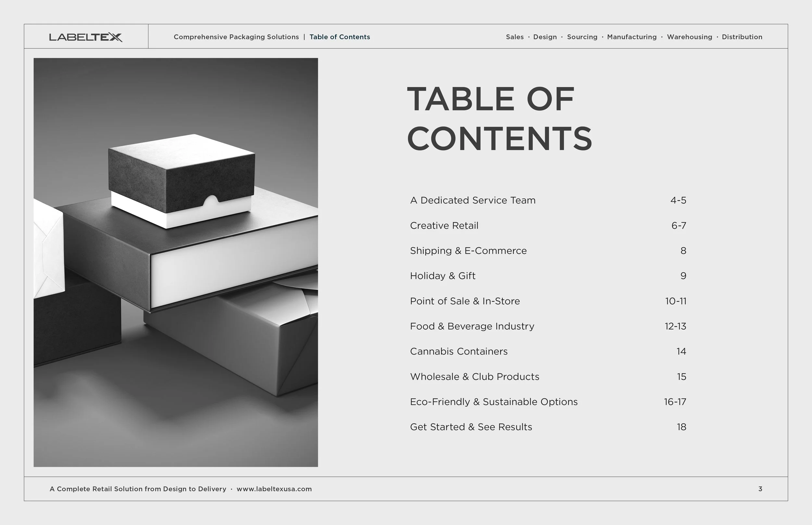The width and height of the screenshot is (812, 525).
Task: Go to Shipping & E-Commerce section
Action: 468,250
